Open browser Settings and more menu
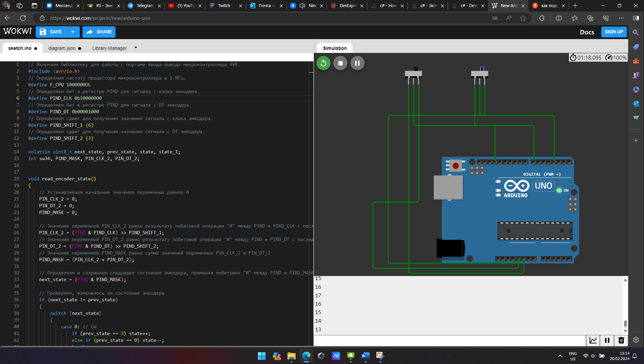 tap(621, 18)
